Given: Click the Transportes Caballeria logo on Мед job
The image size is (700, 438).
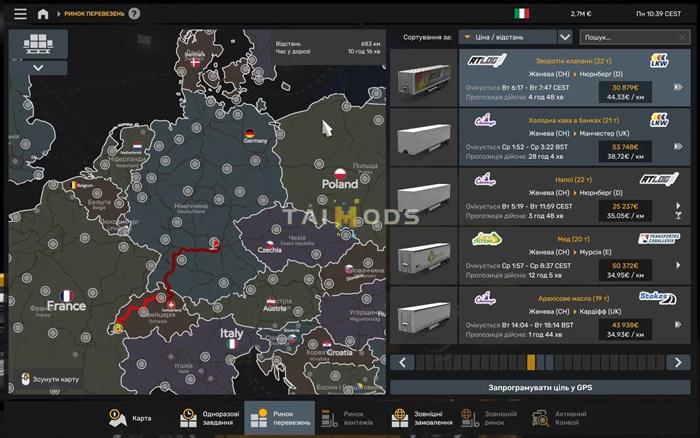Looking at the screenshot, I should (659, 238).
